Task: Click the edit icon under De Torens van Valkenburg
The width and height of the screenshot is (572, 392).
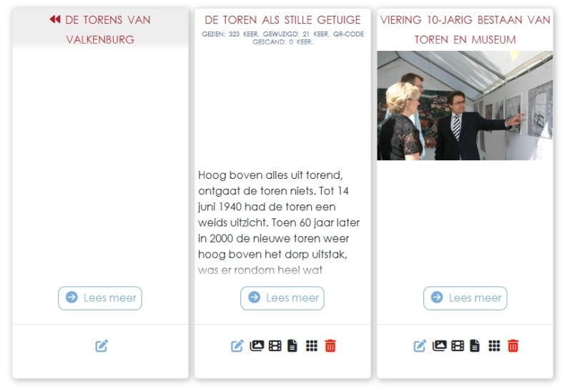Action: click(x=102, y=346)
